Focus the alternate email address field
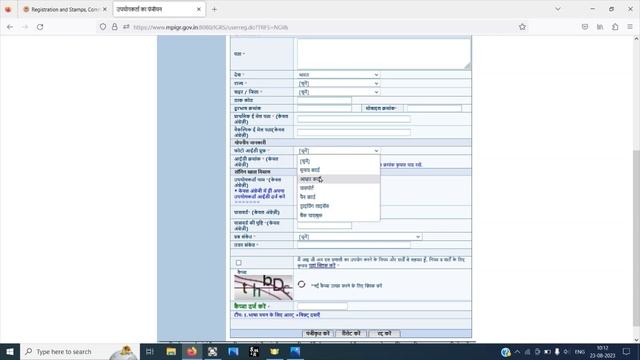 (354, 132)
